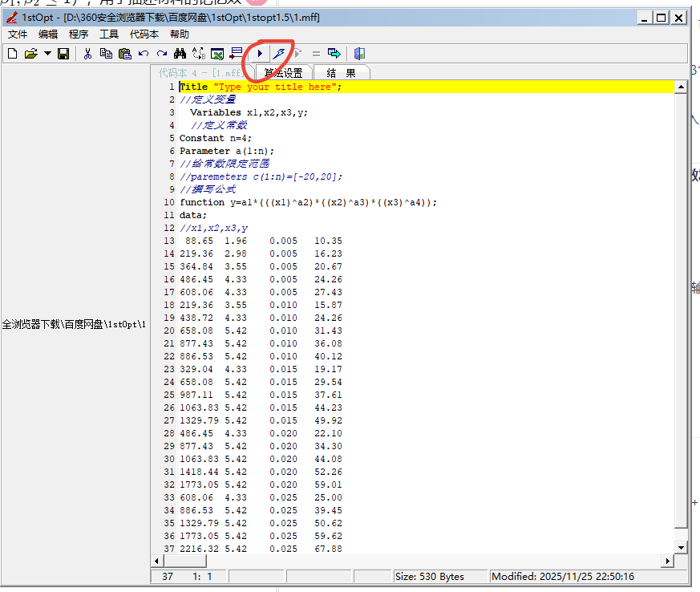Expand the recent files dropdown arrow beside Open
This screenshot has height=592, width=700.
click(x=47, y=54)
